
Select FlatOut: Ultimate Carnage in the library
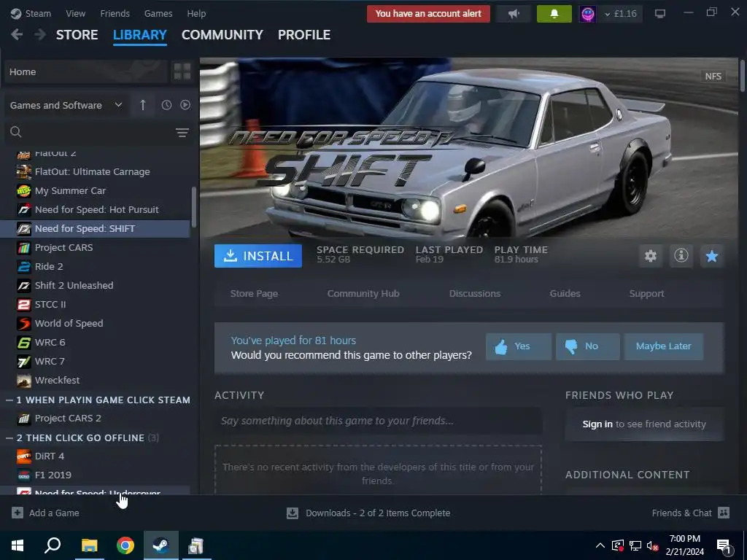(96, 172)
